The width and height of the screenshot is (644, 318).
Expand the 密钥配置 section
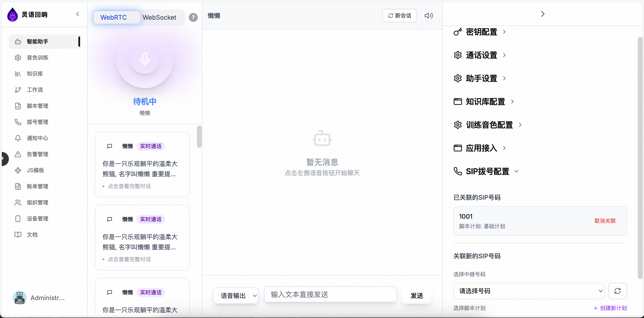click(480, 32)
